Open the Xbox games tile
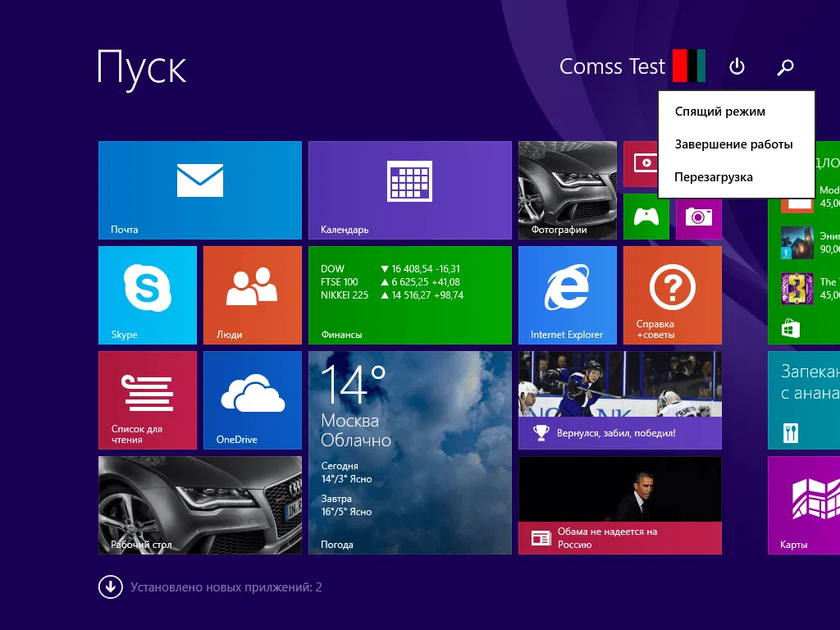Viewport: 840px width, 630px height. coord(646,217)
